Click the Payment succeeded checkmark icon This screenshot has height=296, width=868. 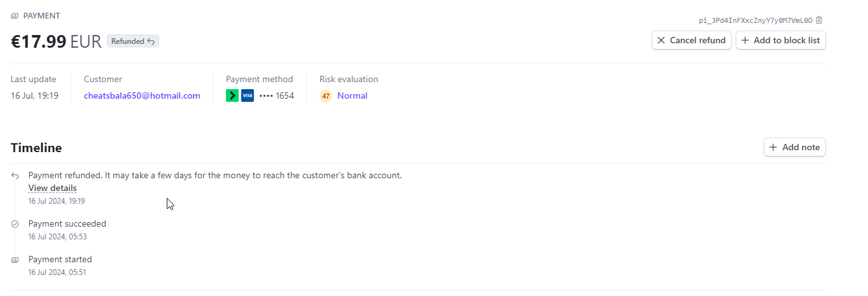click(15, 224)
